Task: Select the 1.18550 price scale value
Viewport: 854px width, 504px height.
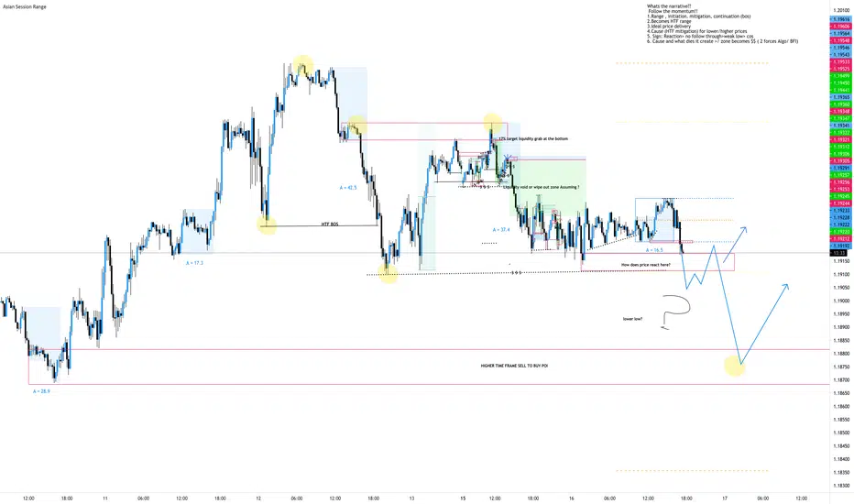Action: pos(843,420)
